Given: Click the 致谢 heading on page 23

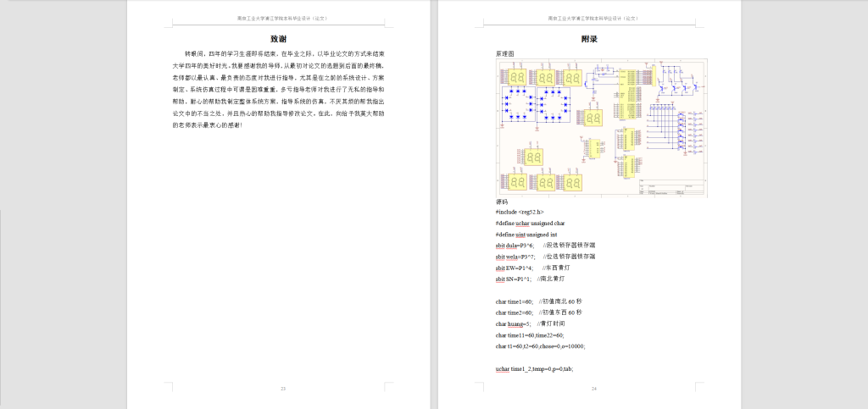Looking at the screenshot, I should point(278,39).
